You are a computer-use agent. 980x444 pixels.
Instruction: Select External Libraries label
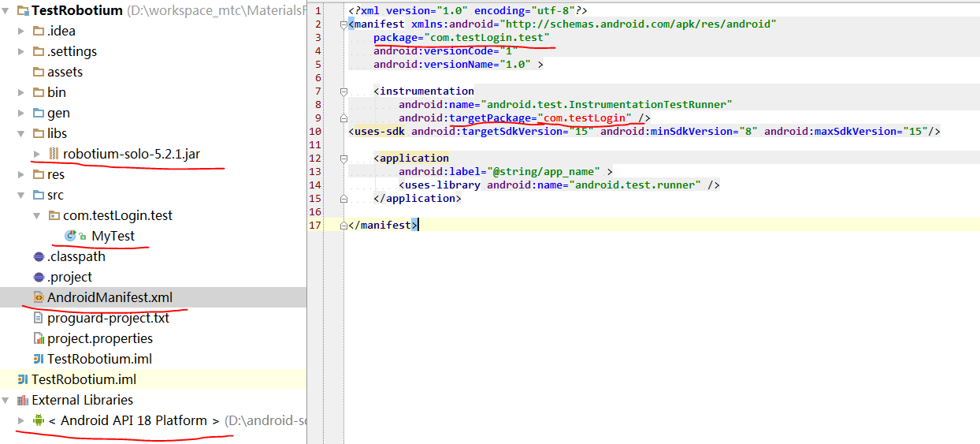coord(82,401)
